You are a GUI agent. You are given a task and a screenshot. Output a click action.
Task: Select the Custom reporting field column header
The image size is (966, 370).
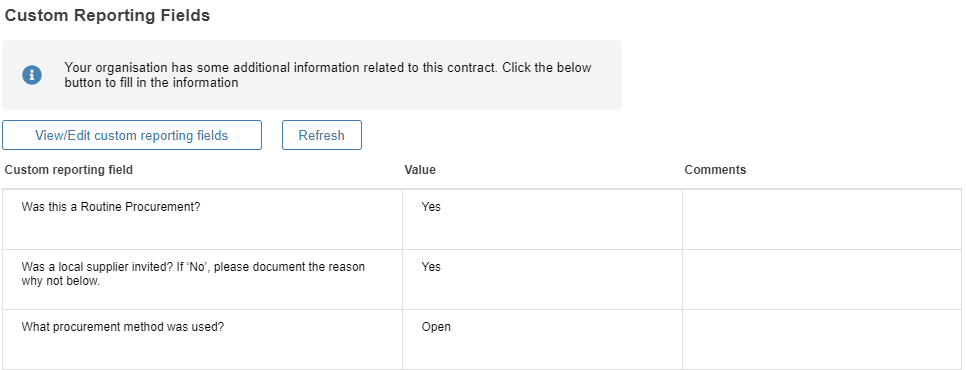68,170
